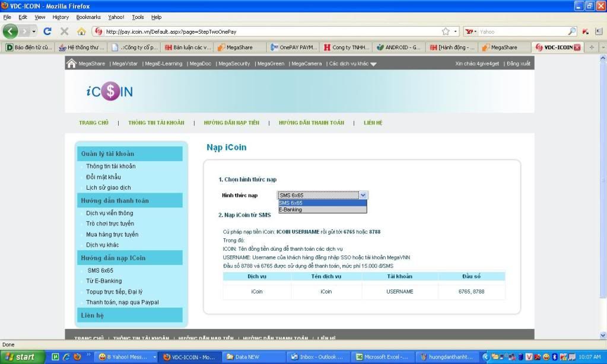Open the Yahoo search engine selector
Screen dimensions: 607x364
[471, 32]
